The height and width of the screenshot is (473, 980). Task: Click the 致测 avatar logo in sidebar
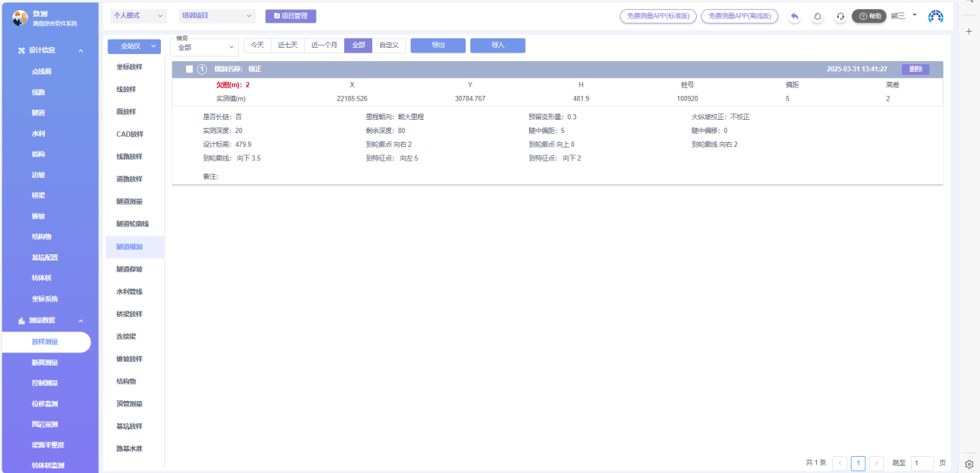tap(20, 19)
